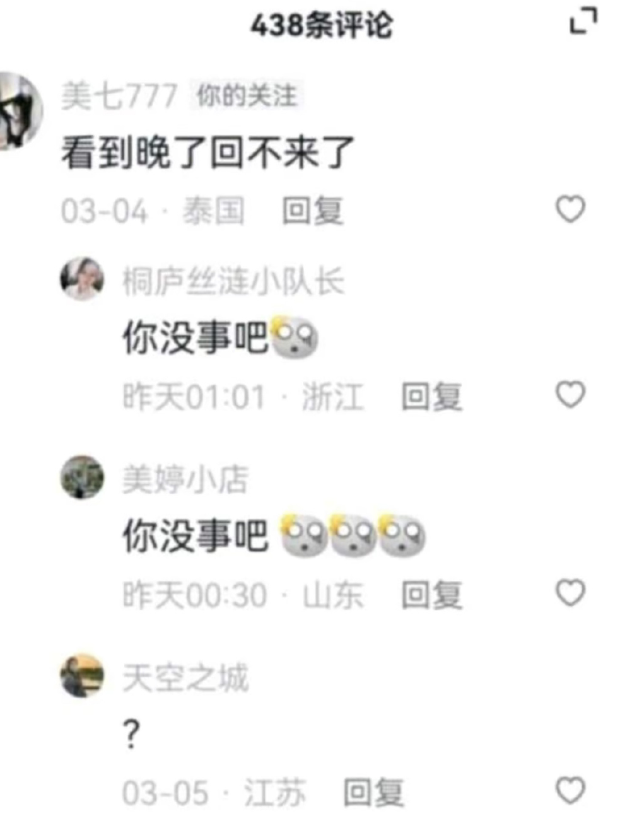This screenshot has width=632, height=840.
Task: Like 天空之城's question mark reply
Action: coord(571,790)
